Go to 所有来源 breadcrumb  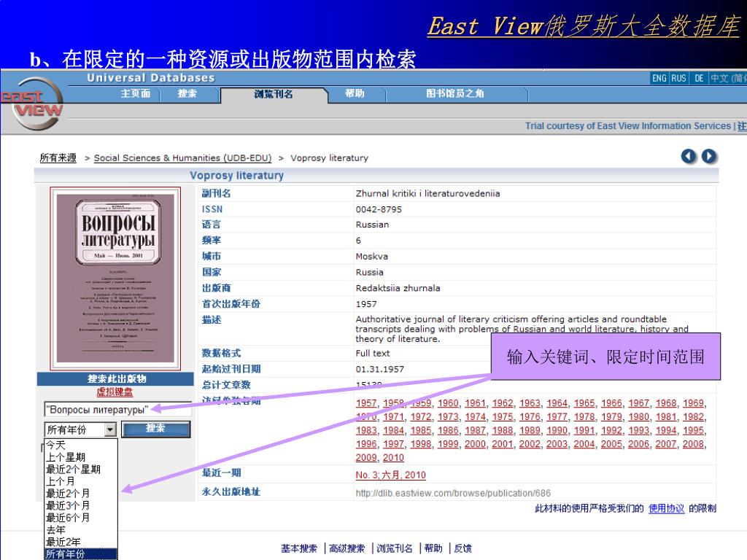point(58,157)
